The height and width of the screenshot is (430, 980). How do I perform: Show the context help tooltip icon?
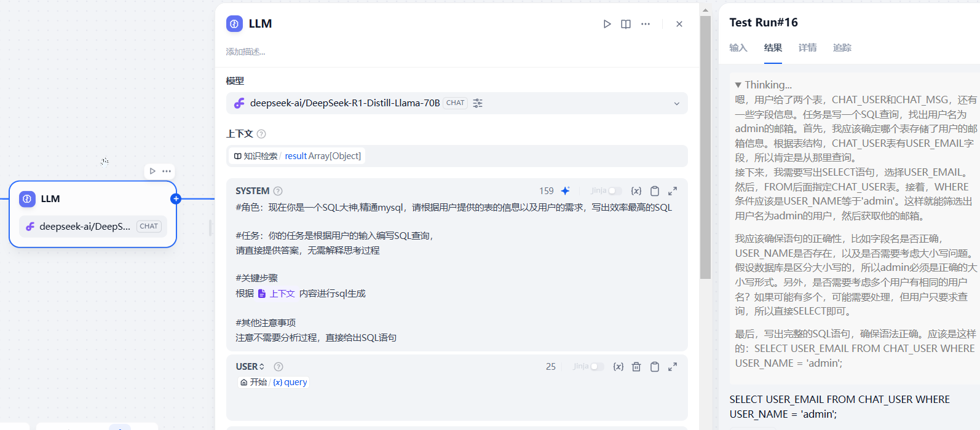coord(261,134)
